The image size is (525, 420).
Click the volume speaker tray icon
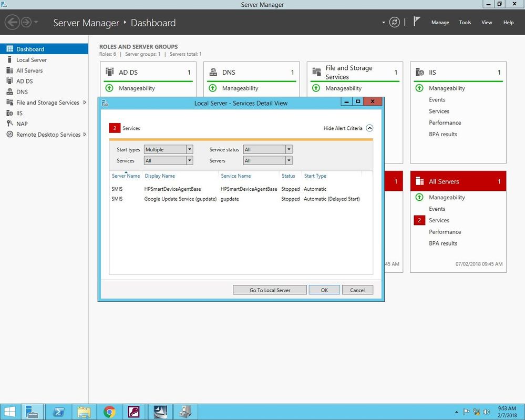(x=487, y=412)
